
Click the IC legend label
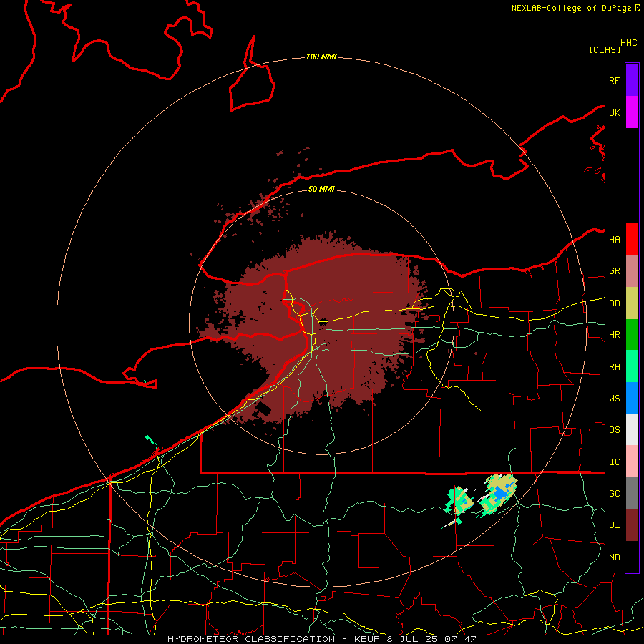tap(614, 462)
